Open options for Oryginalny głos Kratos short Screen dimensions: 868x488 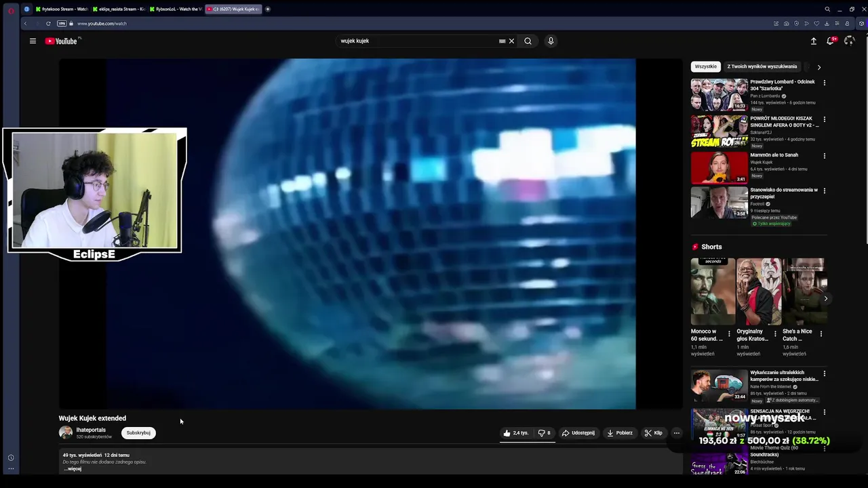775,333
